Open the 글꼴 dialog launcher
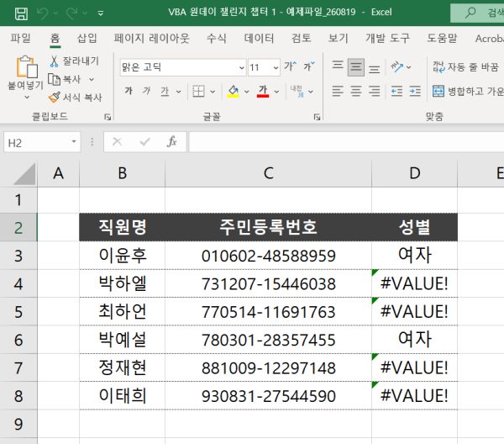The image size is (504, 444). (x=317, y=117)
